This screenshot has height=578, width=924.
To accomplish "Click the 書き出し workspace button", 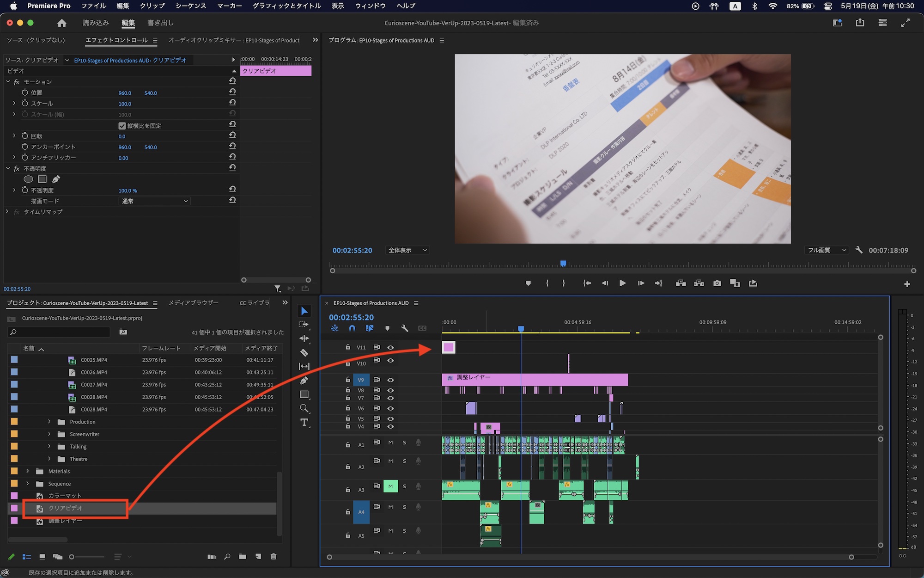I will (160, 23).
